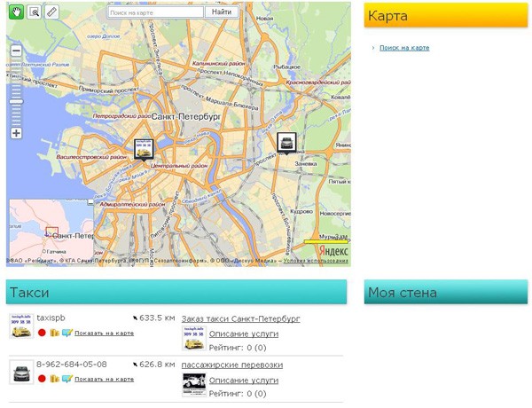
Task: Click the distance arrow icon next to 626.8 км
Action: pyautogui.click(x=135, y=365)
